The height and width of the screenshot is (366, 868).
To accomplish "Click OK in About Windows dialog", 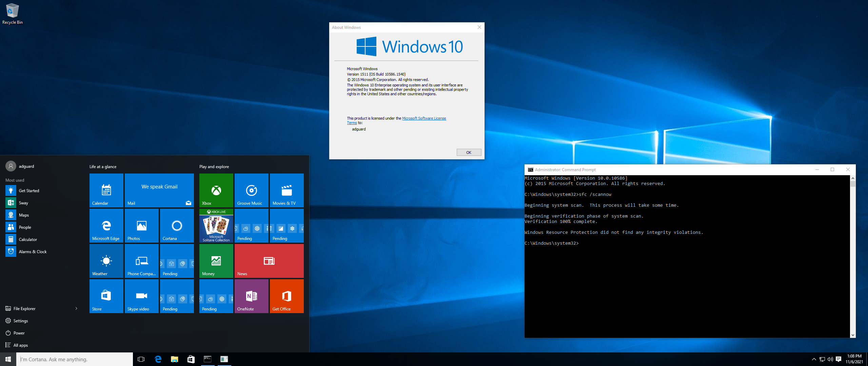I will tap(469, 152).
